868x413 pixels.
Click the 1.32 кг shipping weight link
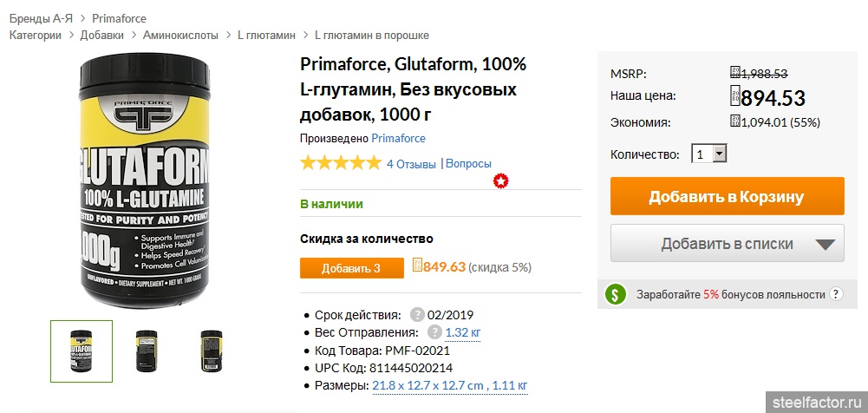pyautogui.click(x=463, y=332)
